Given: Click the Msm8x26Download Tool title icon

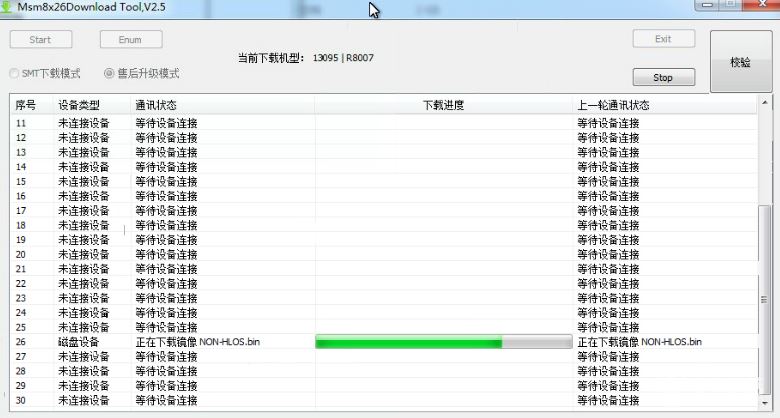Looking at the screenshot, I should pyautogui.click(x=6, y=7).
